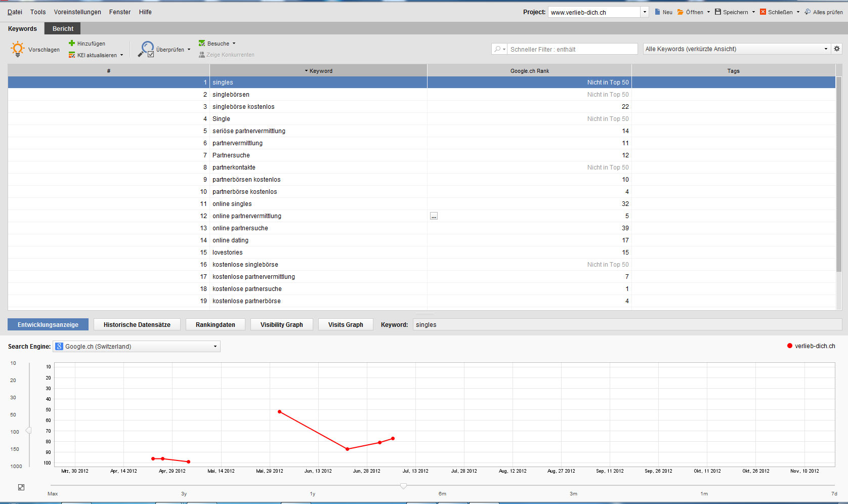This screenshot has width=848, height=504.
Task: Click the Tags column header
Action: pos(733,71)
